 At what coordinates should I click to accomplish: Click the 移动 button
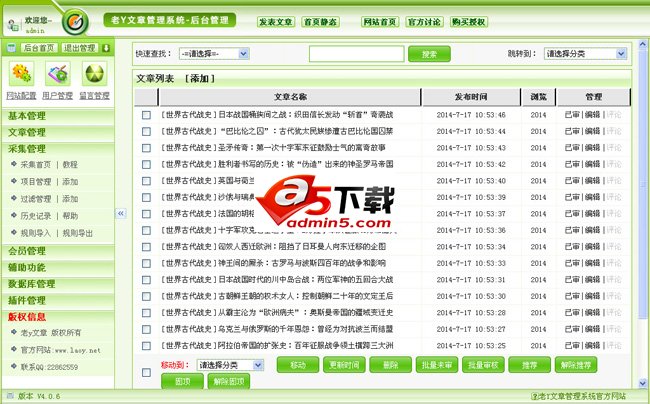pos(298,365)
